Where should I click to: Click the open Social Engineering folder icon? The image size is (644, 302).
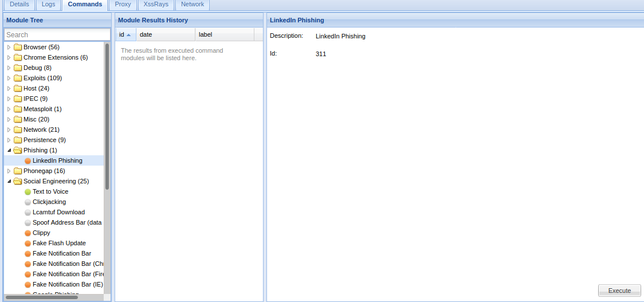[18, 181]
